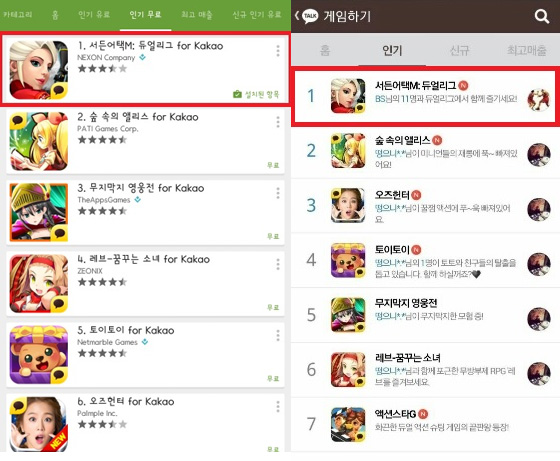
Task: Tap 서든어택M app icon in Play list
Action: pos(39,70)
